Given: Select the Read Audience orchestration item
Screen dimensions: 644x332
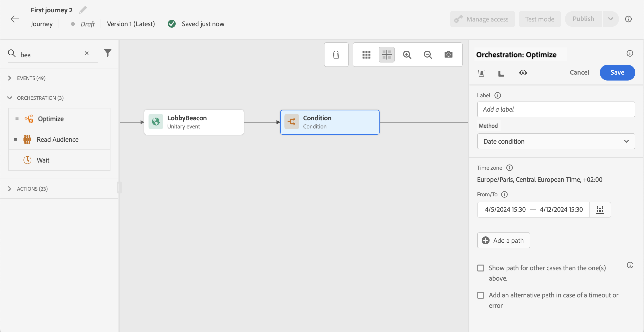Looking at the screenshot, I should 58,139.
